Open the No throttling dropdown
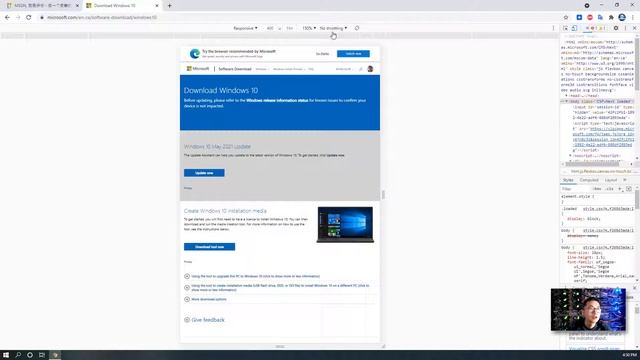 tap(333, 28)
